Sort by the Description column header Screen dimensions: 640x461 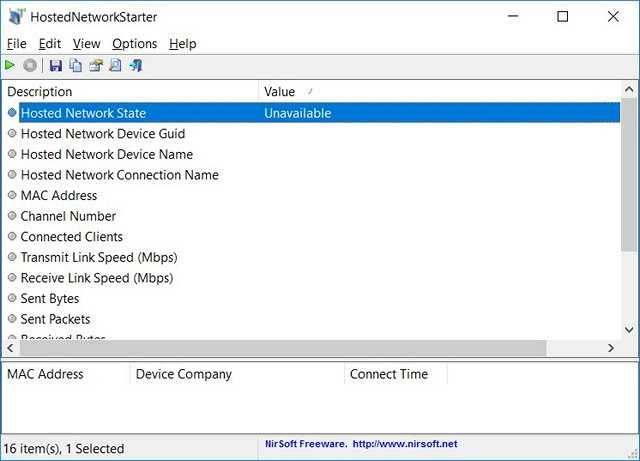[131, 91]
